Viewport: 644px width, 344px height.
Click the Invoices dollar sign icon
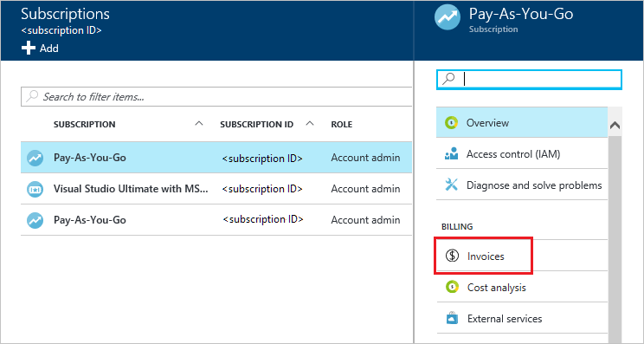click(x=452, y=256)
